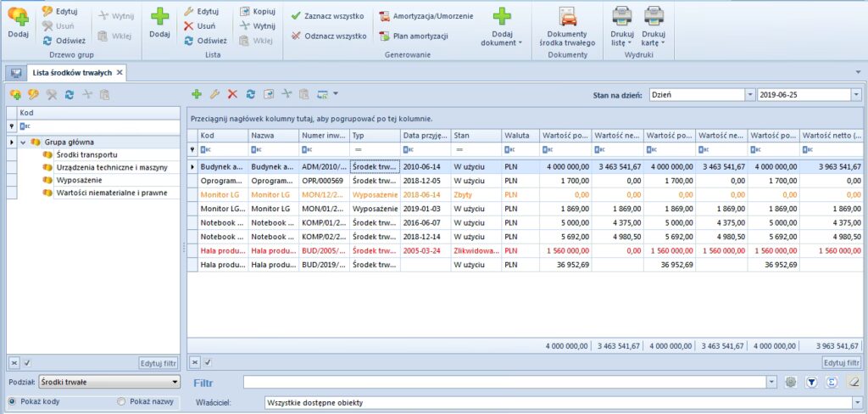Open the Dzień dropdown next to Stan na dzień

point(749,95)
